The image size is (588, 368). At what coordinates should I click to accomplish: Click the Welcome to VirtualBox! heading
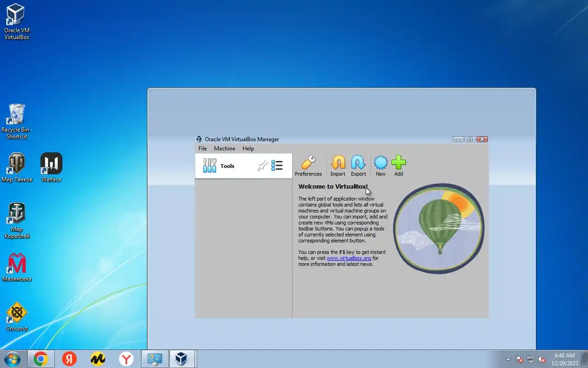tap(333, 186)
